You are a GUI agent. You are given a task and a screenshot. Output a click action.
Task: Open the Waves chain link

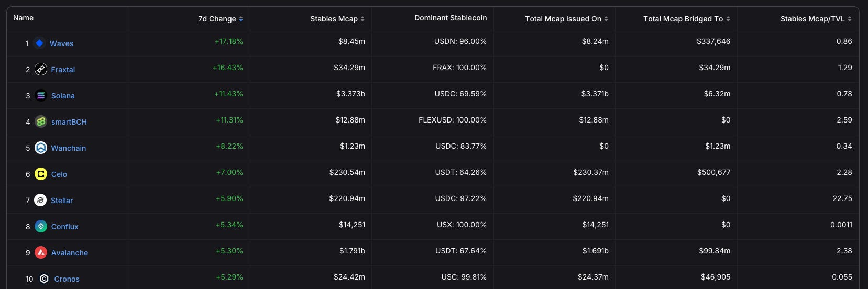(61, 43)
